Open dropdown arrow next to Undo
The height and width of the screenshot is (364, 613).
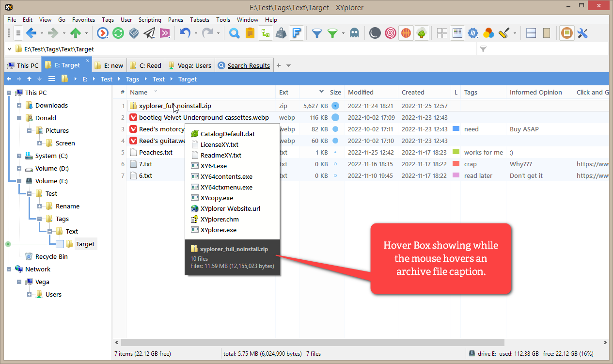[x=196, y=33]
